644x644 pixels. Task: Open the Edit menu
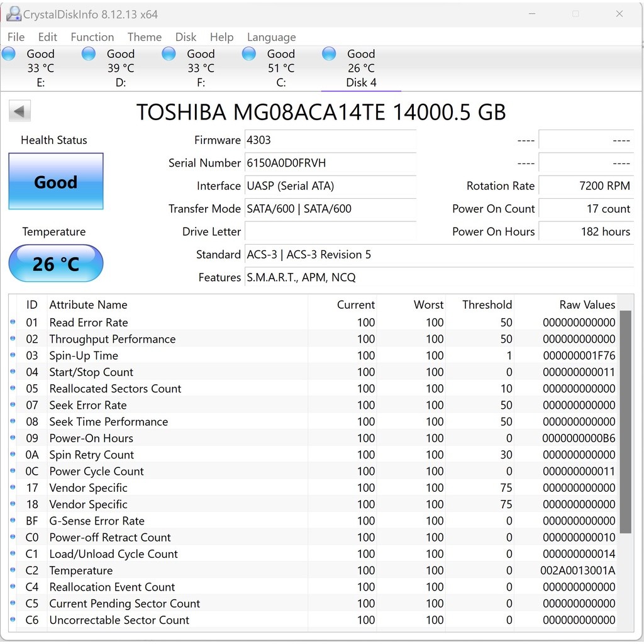(x=48, y=37)
